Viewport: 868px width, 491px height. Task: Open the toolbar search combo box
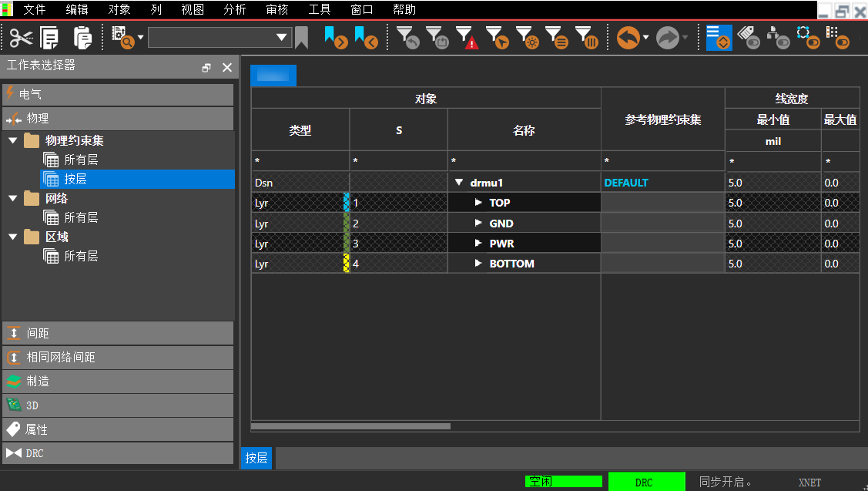pos(220,38)
